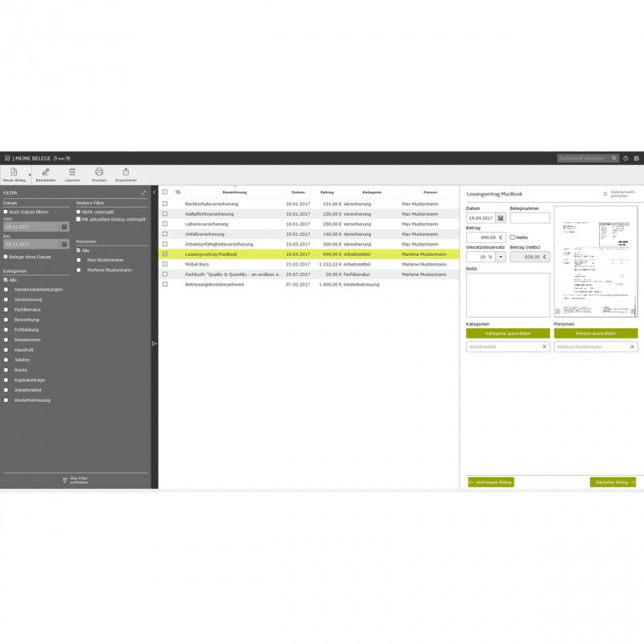644x644 pixels.
Task: Click the Neuer Beleg toolbar icon
Action: point(14,171)
